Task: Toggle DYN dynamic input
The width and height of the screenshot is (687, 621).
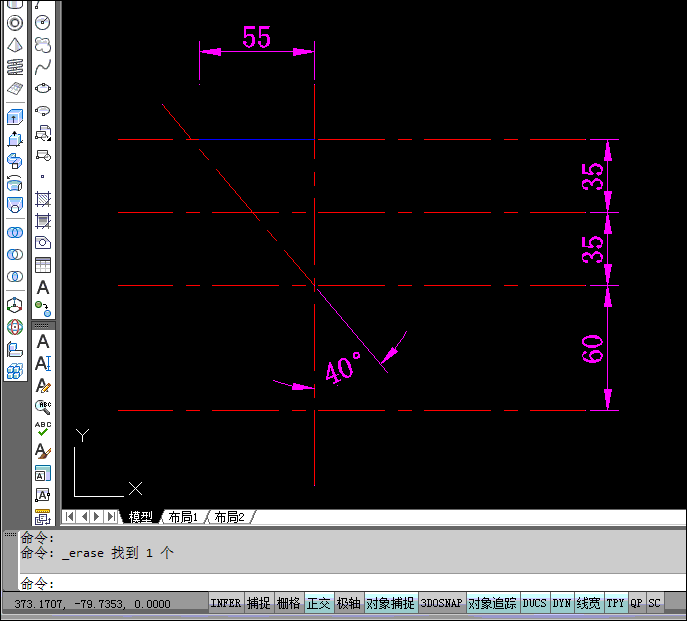Action: coord(562,603)
